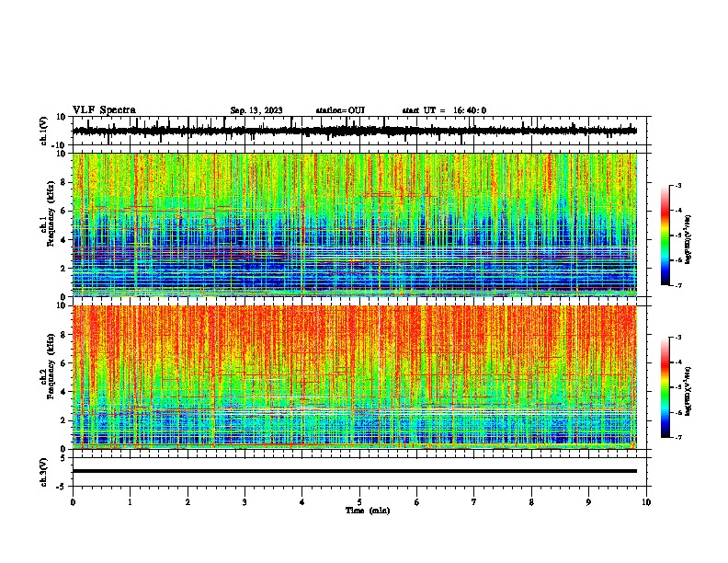The height and width of the screenshot is (563, 728).
Task: Click the "ch.3(V)" axis label
Action: click(44, 472)
